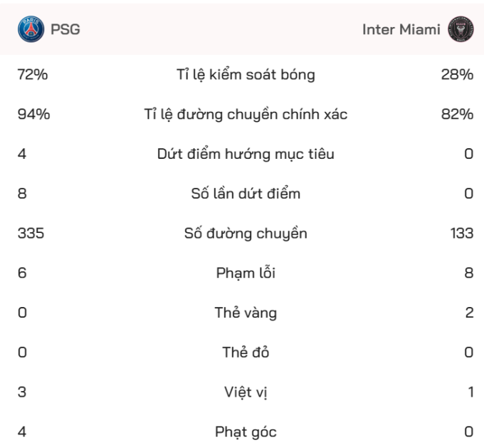Open the Inter Miami team name link

pyautogui.click(x=401, y=30)
